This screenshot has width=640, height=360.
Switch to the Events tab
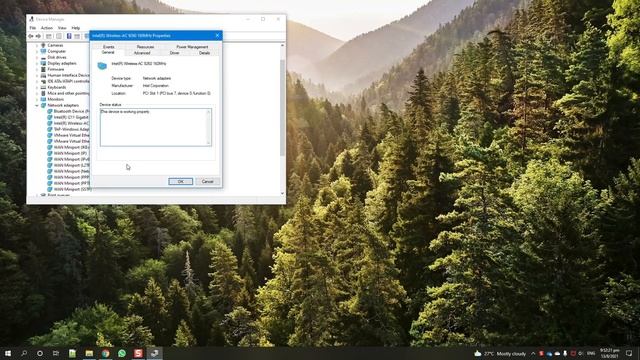109,47
